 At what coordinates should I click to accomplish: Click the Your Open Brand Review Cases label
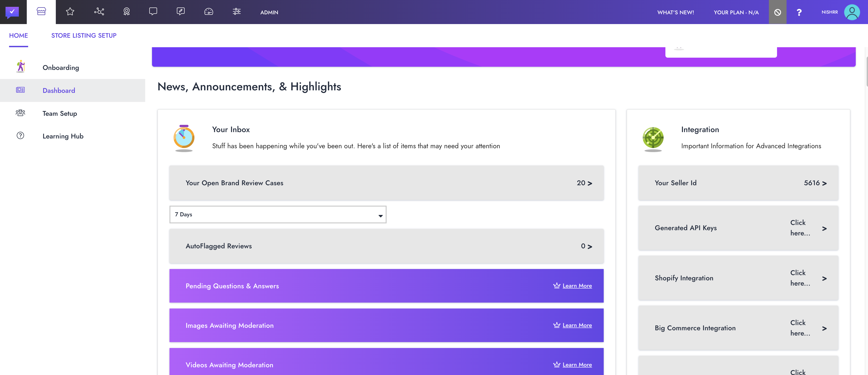(x=234, y=183)
